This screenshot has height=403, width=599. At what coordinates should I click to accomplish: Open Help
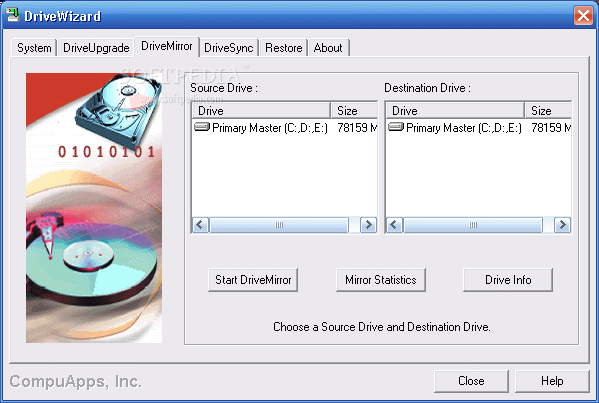552,381
